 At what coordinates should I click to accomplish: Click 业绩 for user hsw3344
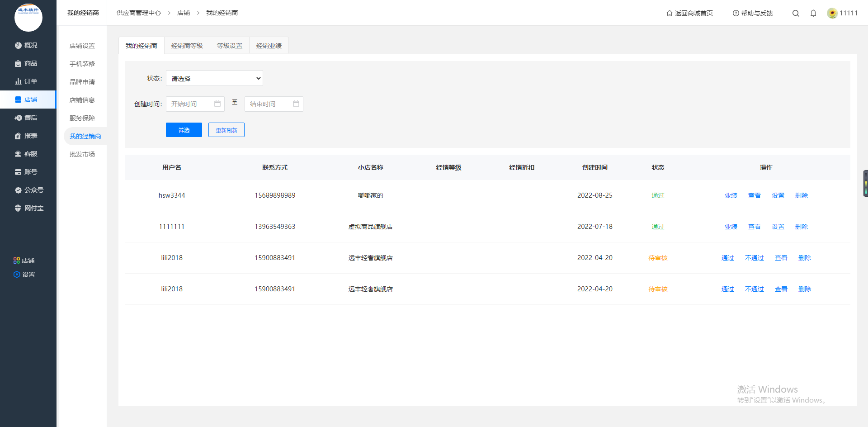pos(731,195)
